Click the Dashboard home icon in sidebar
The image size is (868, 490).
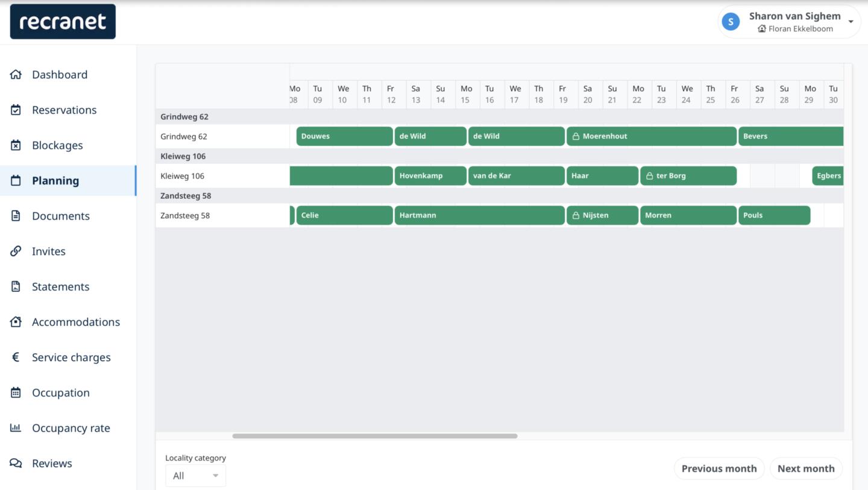tap(16, 75)
